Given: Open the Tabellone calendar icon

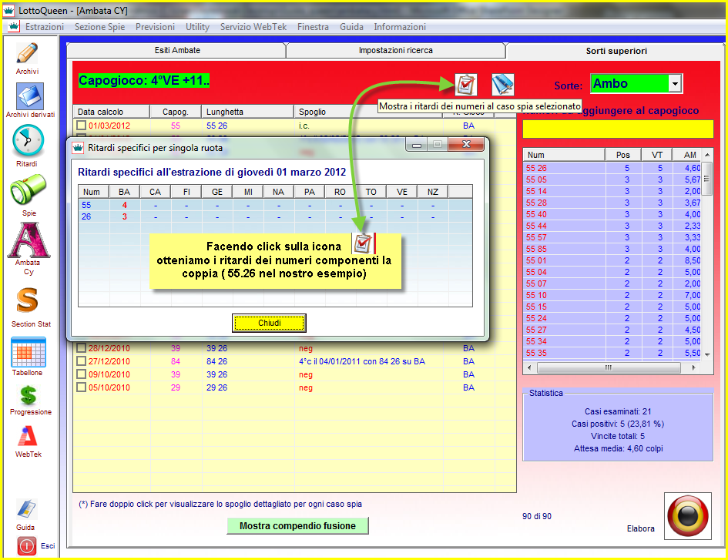Looking at the screenshot, I should click(29, 352).
